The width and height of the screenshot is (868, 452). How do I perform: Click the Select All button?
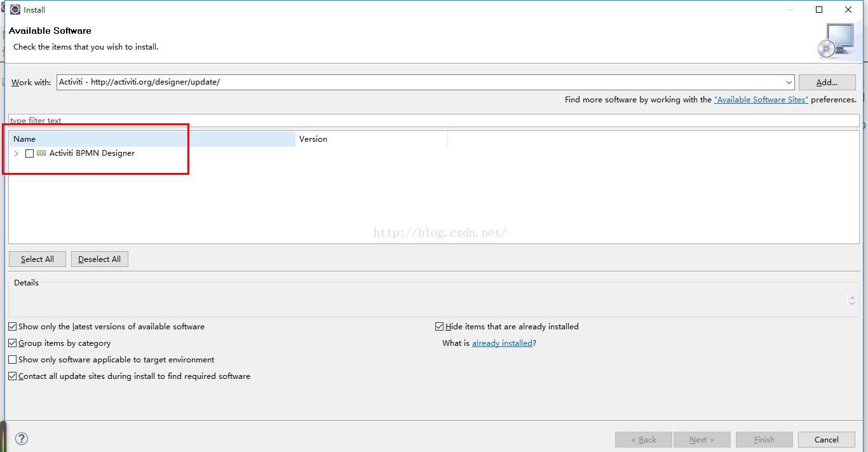click(x=37, y=259)
